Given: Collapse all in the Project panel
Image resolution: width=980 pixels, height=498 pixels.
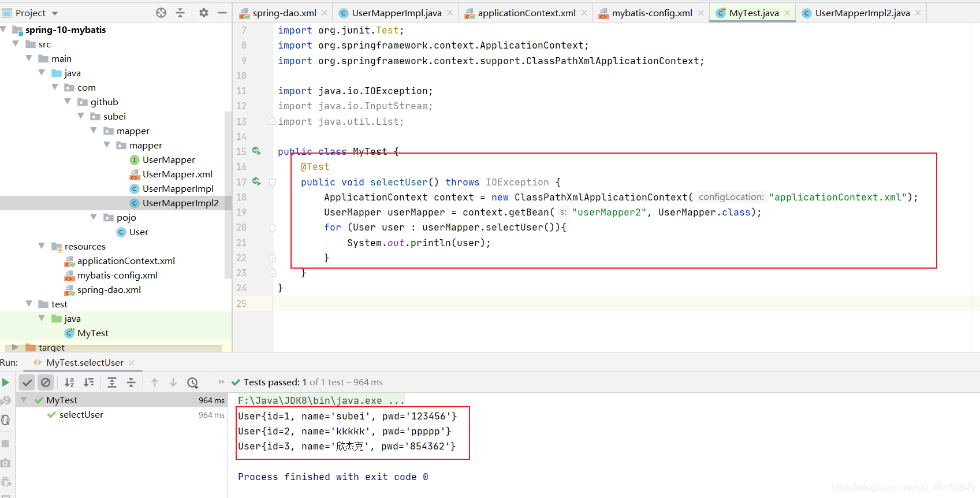Looking at the screenshot, I should pos(180,13).
